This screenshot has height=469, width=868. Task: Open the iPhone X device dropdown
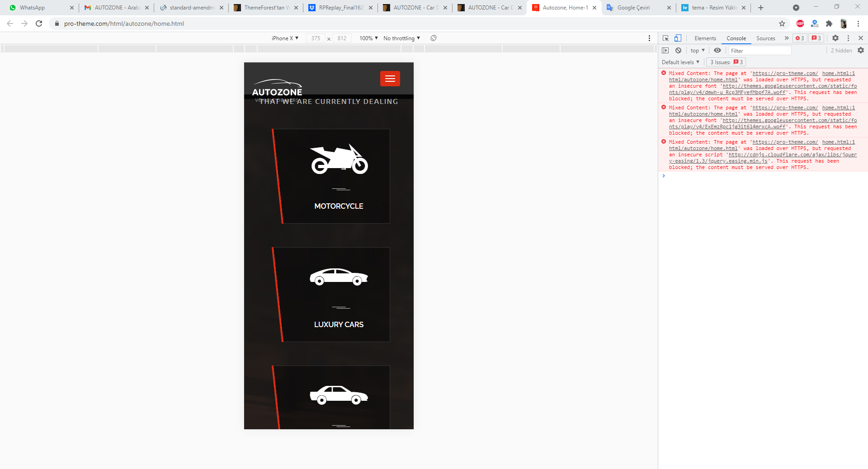coord(285,38)
